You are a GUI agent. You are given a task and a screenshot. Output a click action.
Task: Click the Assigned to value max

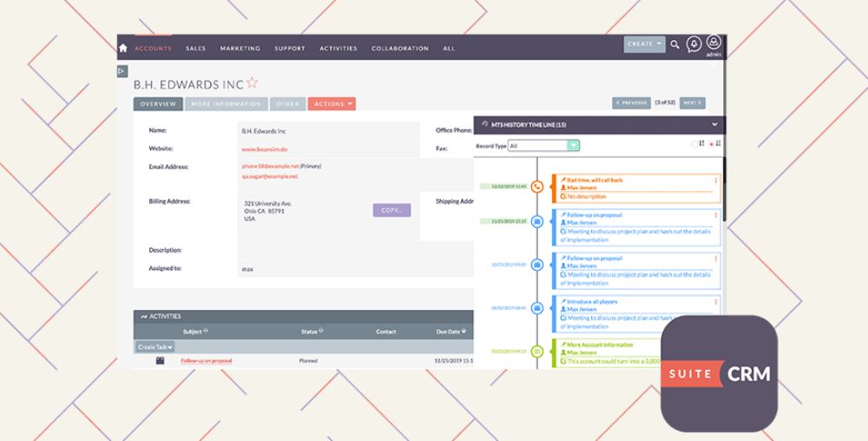coord(247,269)
